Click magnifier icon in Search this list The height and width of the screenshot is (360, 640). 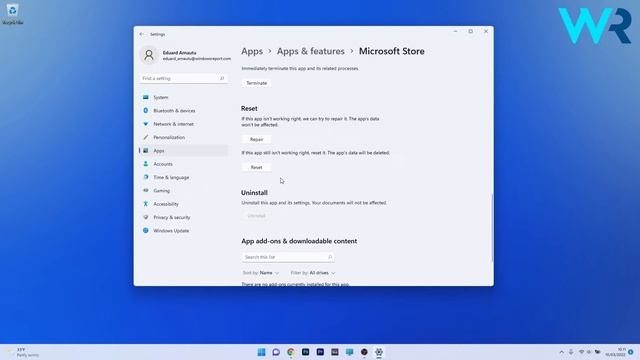pyautogui.click(x=330, y=257)
